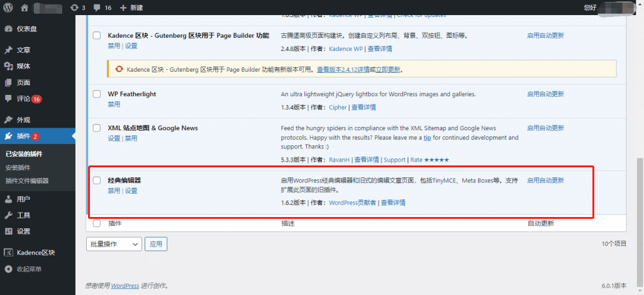Open 用户 users icon in sidebar
Viewport: 644px width, 295px height.
click(8, 199)
